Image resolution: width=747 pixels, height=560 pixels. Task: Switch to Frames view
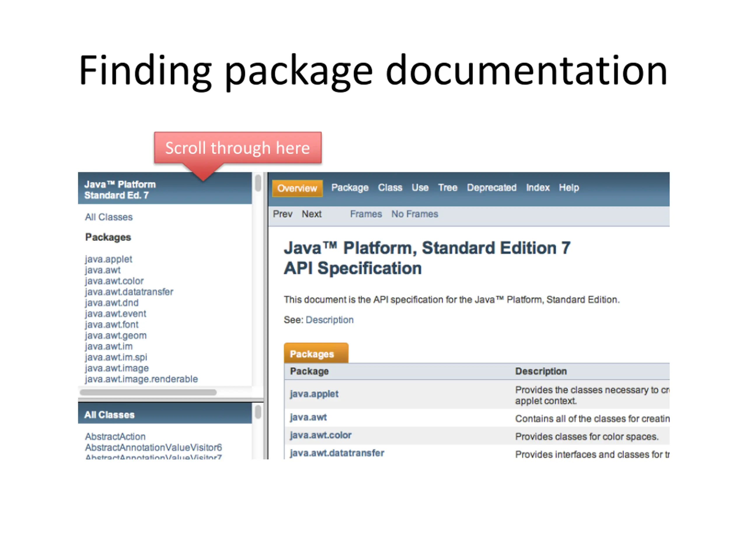click(366, 214)
